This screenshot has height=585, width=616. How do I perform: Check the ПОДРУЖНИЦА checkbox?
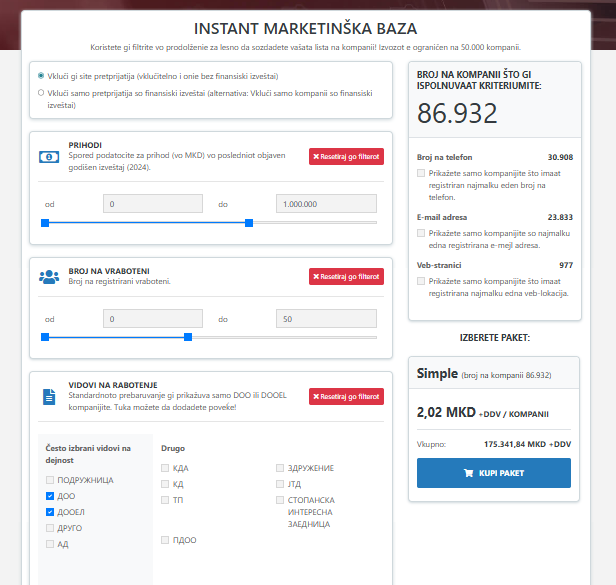[50, 480]
